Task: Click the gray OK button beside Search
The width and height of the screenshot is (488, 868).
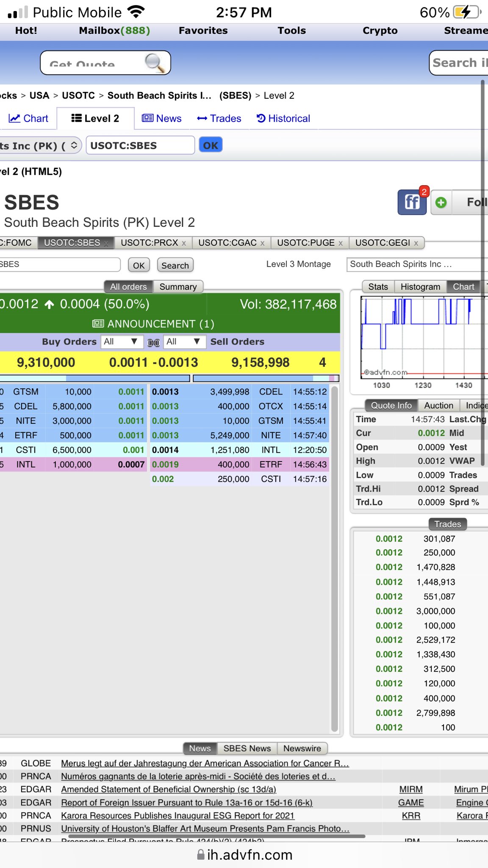Action: pos(139,265)
